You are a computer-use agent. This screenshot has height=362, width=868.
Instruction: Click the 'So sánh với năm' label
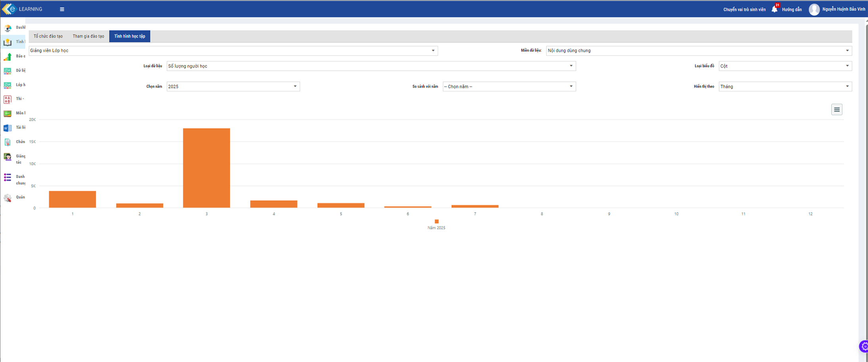(425, 86)
